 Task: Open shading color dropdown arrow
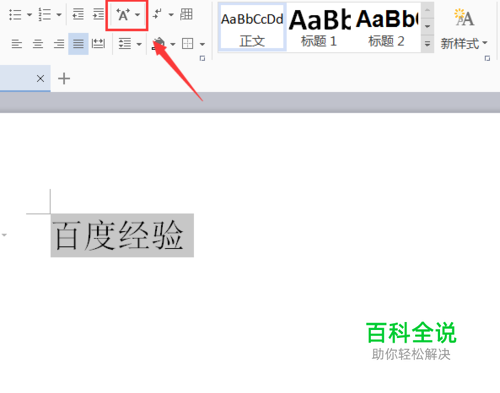coord(173,44)
